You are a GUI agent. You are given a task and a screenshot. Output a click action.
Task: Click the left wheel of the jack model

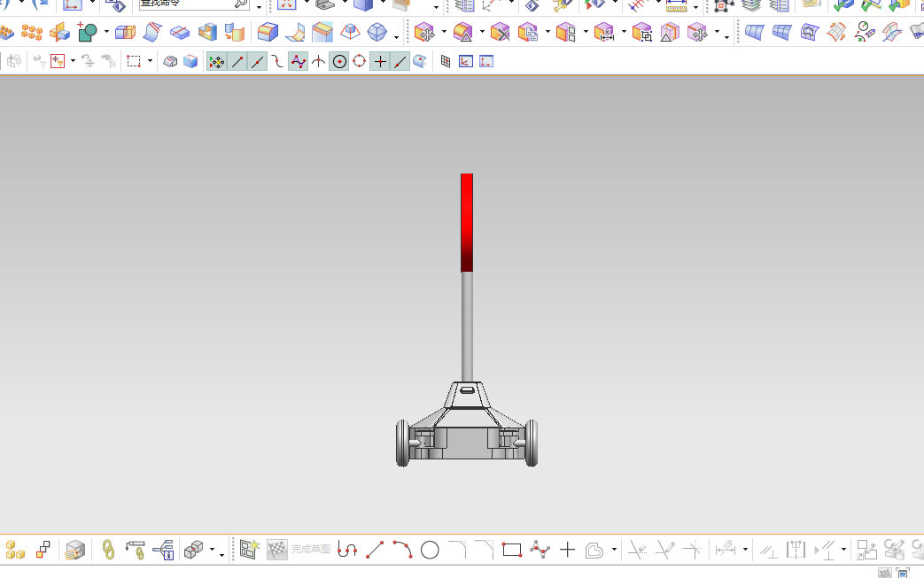402,443
